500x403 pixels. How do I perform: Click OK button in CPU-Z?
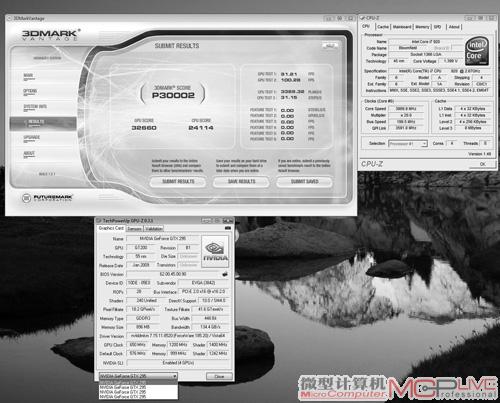[482, 164]
